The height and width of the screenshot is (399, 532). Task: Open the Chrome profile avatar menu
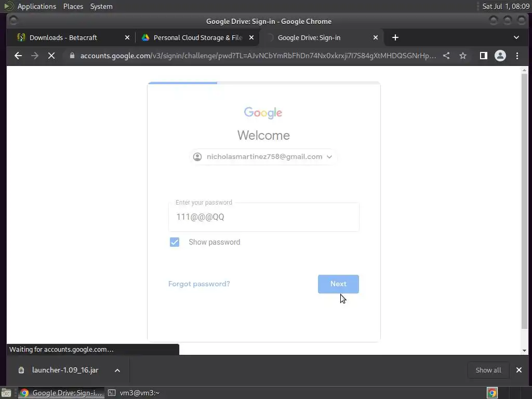(x=500, y=56)
